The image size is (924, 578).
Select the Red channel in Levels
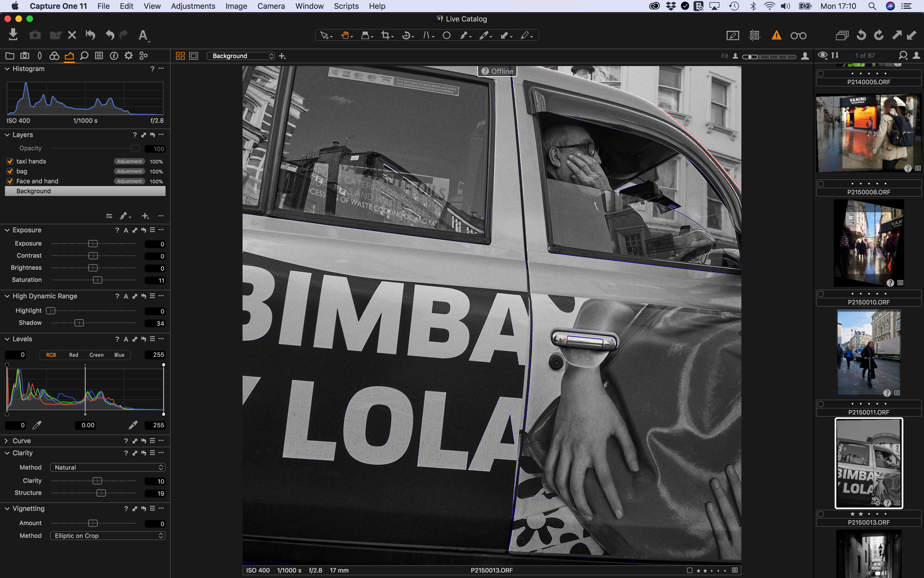coord(74,355)
